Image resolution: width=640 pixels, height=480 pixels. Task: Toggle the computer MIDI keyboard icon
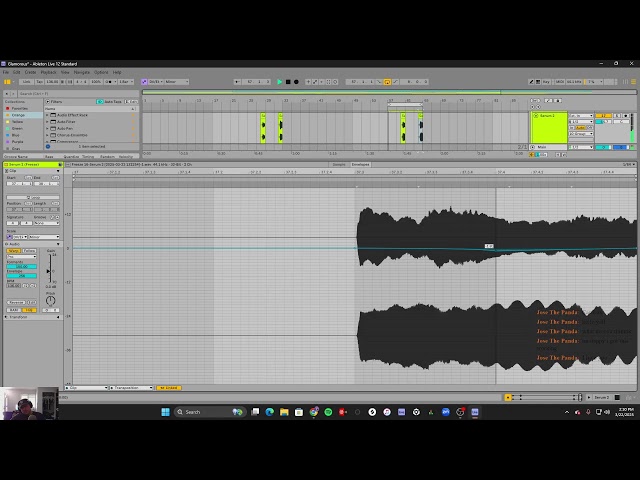click(538, 82)
